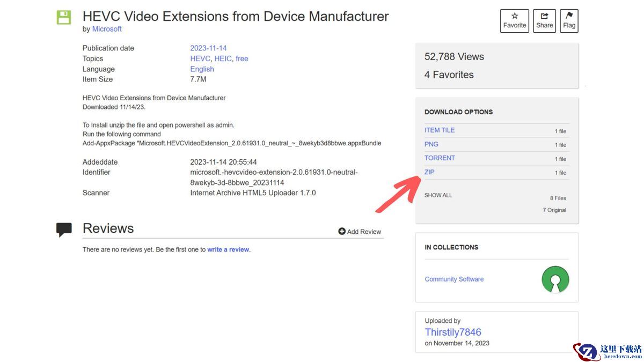The image size is (644, 362).
Task: Flag this item with Flag button
Action: tap(569, 21)
